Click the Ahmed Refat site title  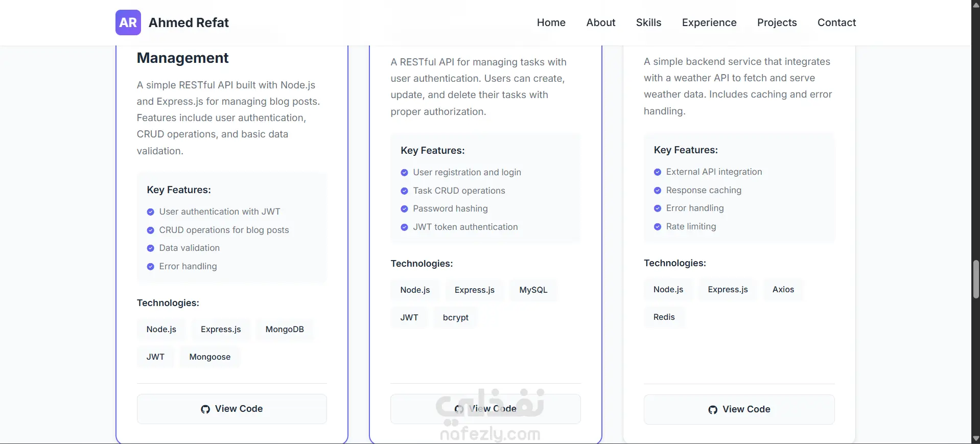click(189, 22)
